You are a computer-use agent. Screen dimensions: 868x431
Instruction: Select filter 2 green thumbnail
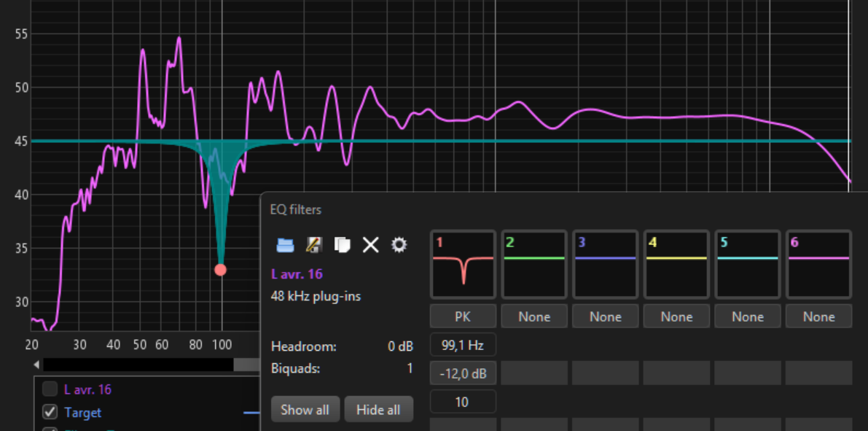(534, 265)
